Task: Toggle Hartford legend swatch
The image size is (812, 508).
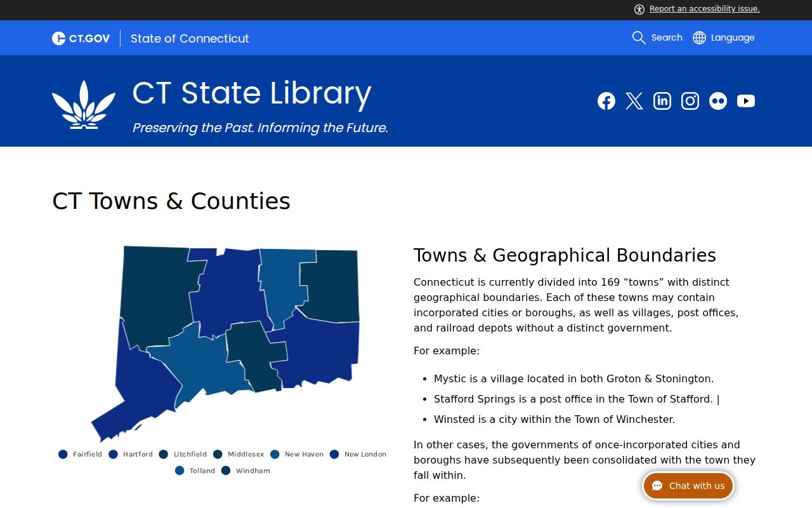Action: click(x=114, y=454)
